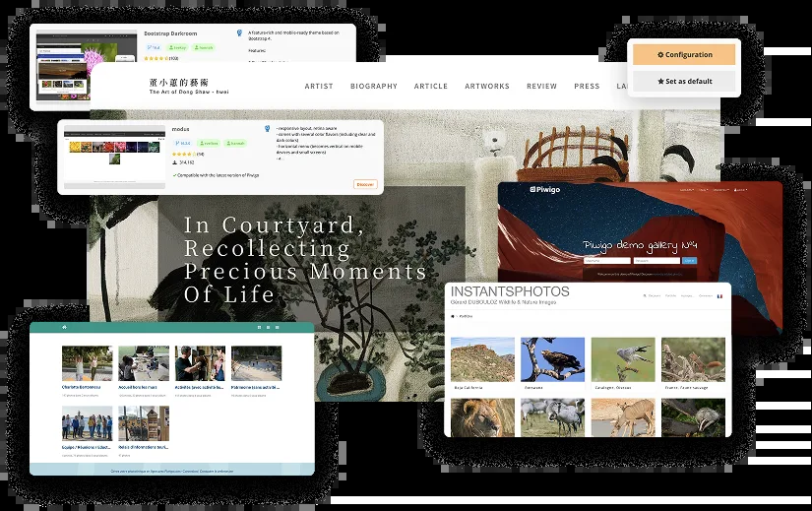Open the Accueil hors les murs album link
This screenshot has width=812, height=511.
coord(138,387)
